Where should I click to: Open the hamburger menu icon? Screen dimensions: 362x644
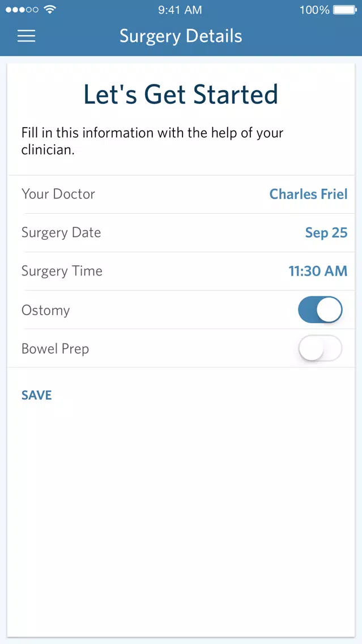click(26, 36)
